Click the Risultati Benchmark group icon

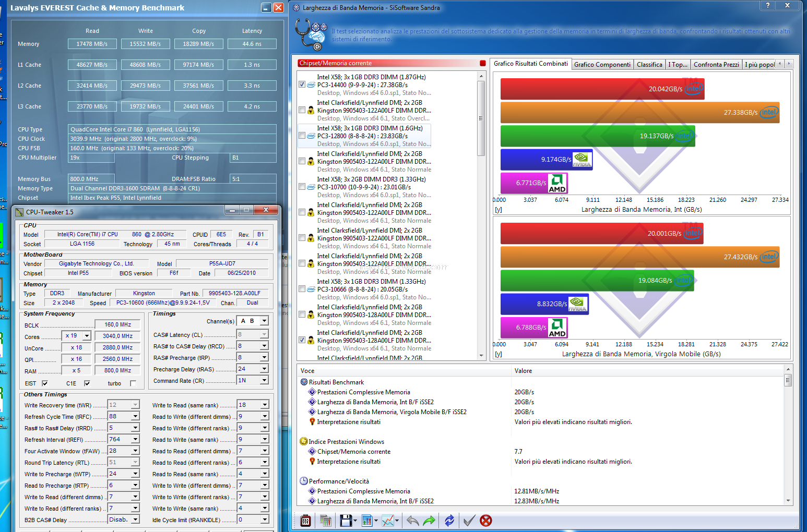coord(304,382)
